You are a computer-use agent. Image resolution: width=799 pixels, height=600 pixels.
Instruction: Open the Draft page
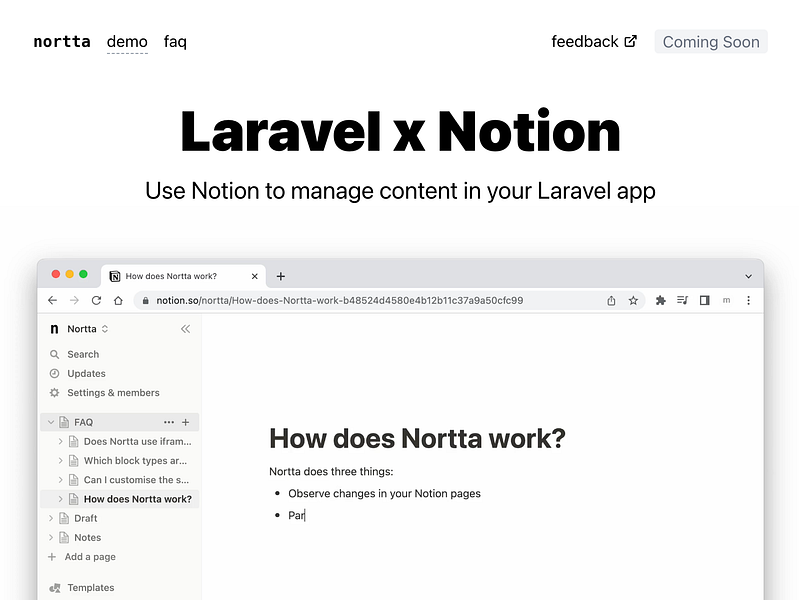(86, 518)
